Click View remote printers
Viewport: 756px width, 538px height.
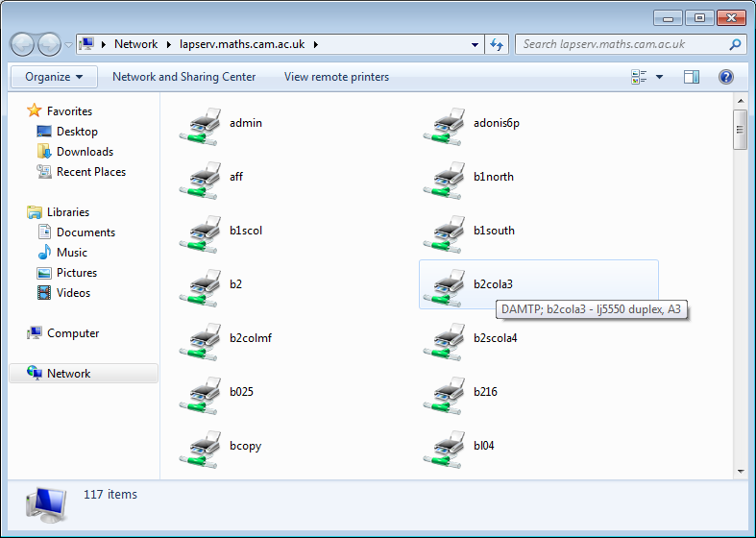point(336,77)
